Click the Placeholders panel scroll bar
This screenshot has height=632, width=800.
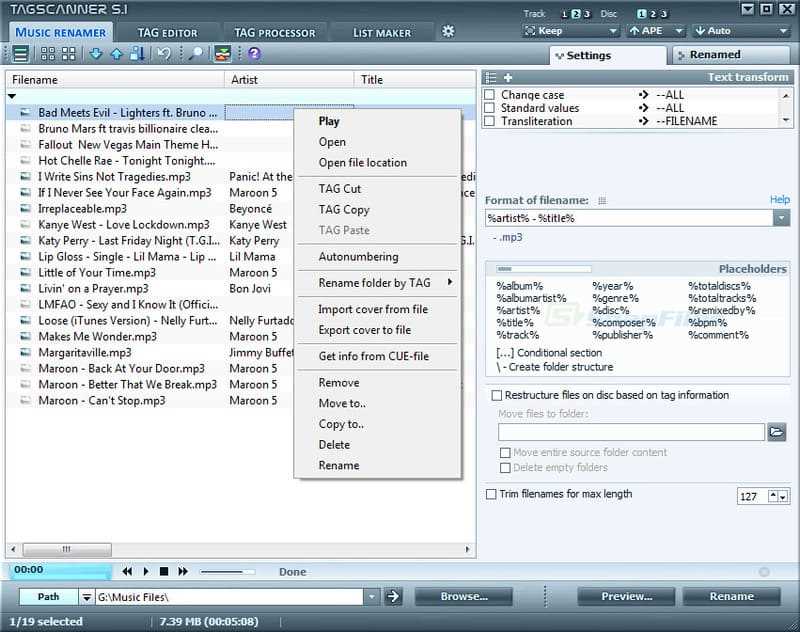[x=543, y=269]
